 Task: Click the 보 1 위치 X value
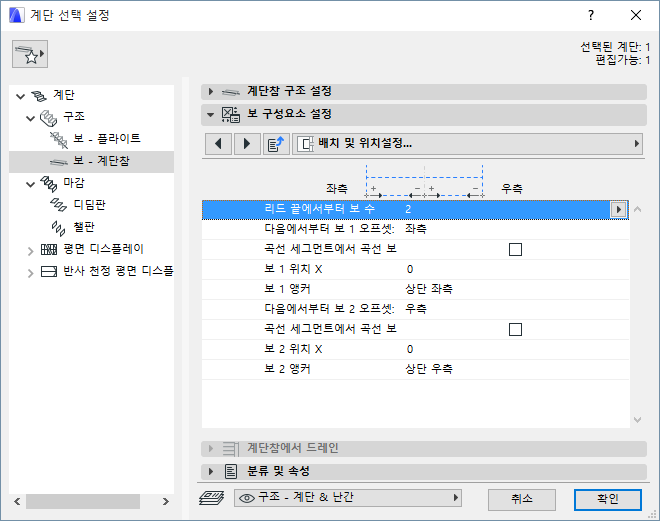coord(410,269)
